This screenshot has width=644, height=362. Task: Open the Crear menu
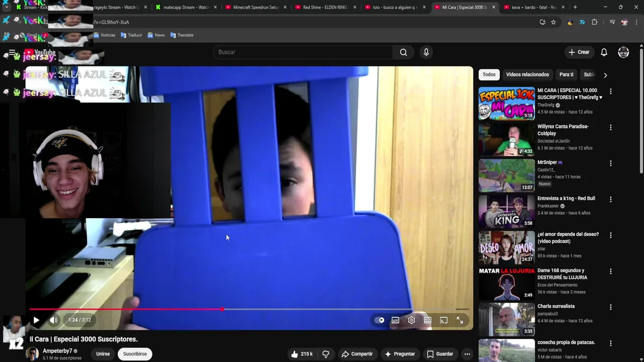point(579,52)
